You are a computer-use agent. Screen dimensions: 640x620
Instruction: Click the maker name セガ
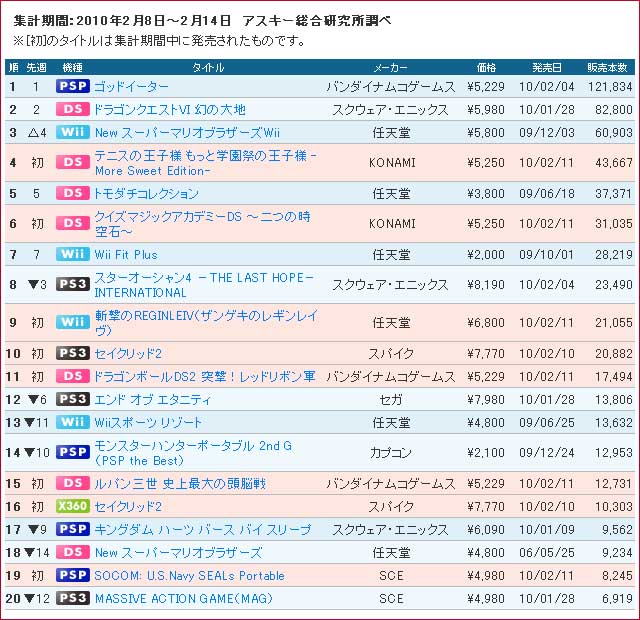391,399
